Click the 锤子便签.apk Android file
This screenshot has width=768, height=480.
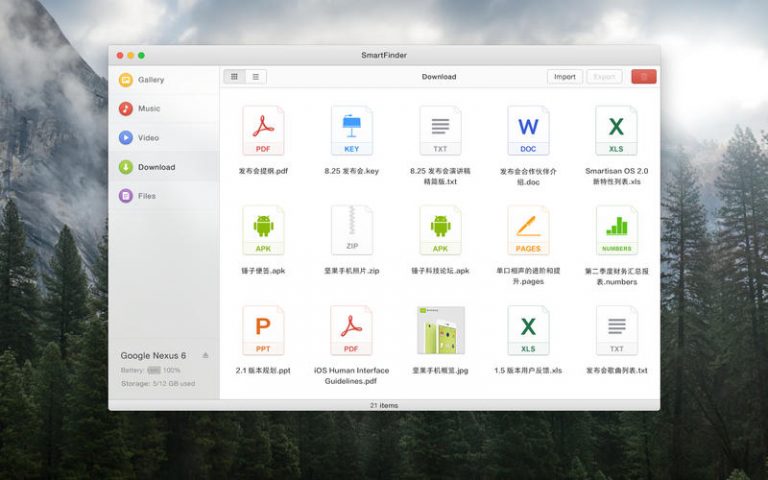263,231
